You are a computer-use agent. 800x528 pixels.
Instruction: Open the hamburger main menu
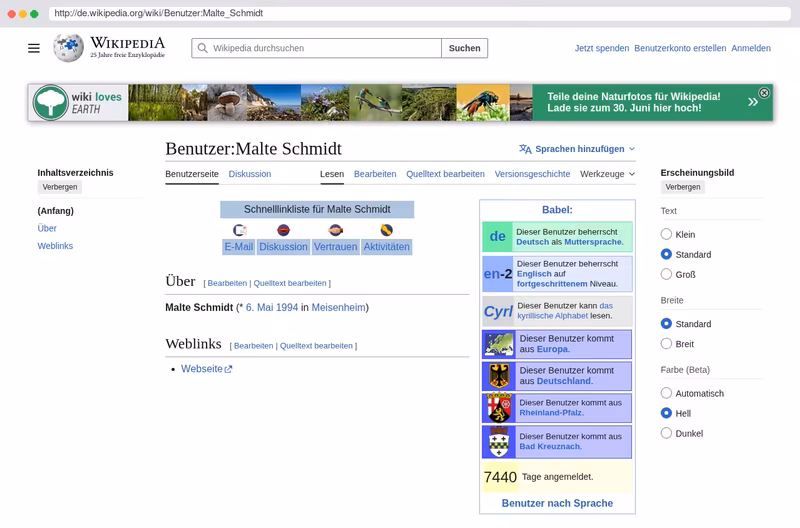[x=34, y=48]
